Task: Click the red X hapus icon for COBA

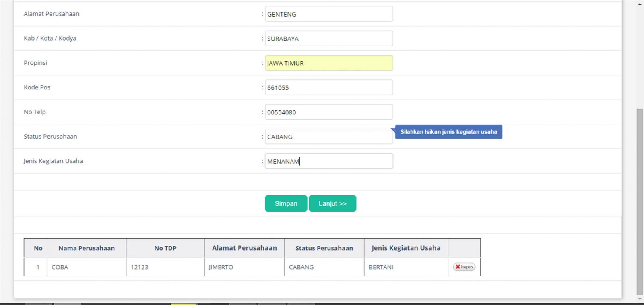Action: 458,267
